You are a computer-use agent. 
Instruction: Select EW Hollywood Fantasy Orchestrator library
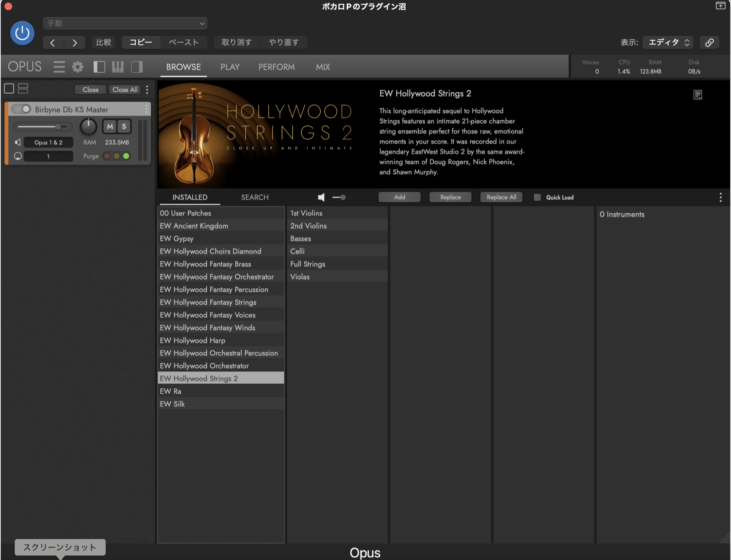[x=221, y=277]
